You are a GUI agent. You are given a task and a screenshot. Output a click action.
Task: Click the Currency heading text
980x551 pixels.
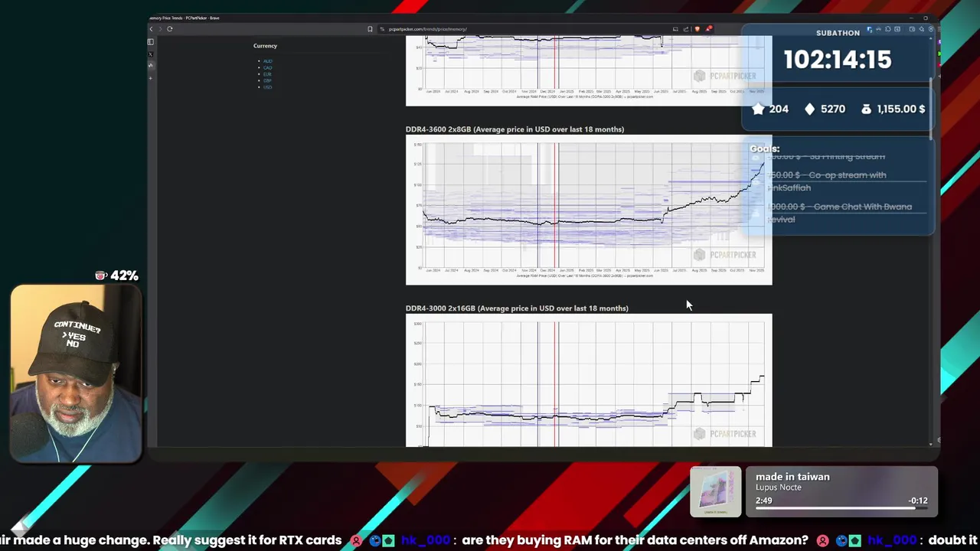click(265, 46)
